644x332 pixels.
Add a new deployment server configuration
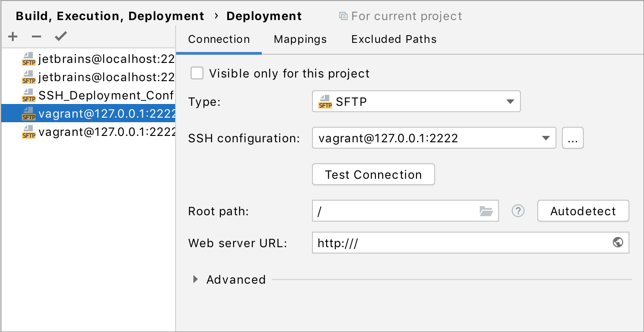(x=12, y=36)
